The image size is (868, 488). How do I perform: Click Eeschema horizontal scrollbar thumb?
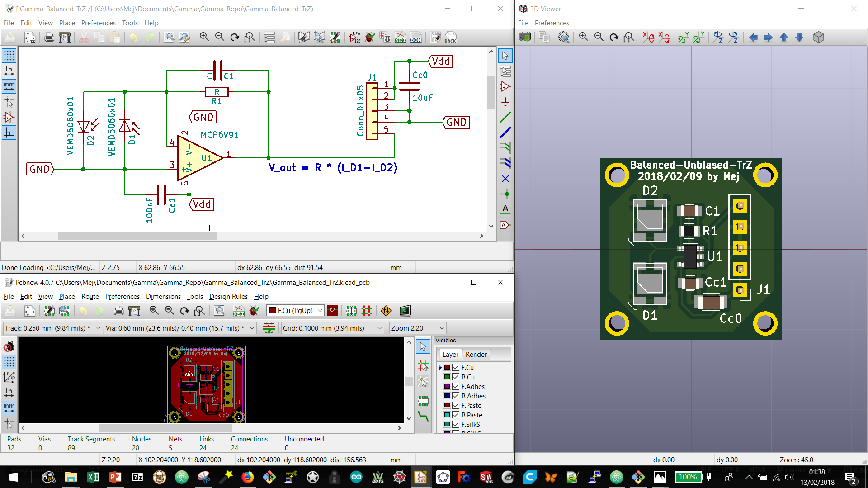137,236
